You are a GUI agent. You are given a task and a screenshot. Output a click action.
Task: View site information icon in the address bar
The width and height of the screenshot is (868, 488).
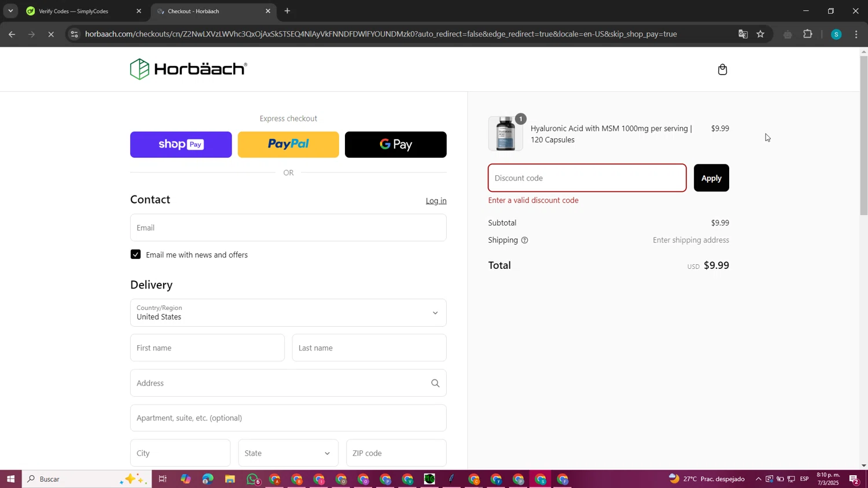[73, 34]
